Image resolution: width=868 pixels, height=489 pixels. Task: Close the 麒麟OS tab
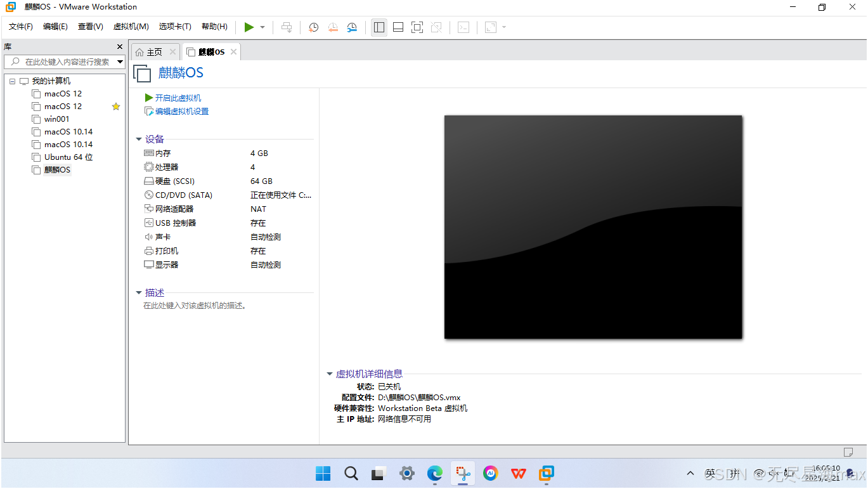(233, 52)
